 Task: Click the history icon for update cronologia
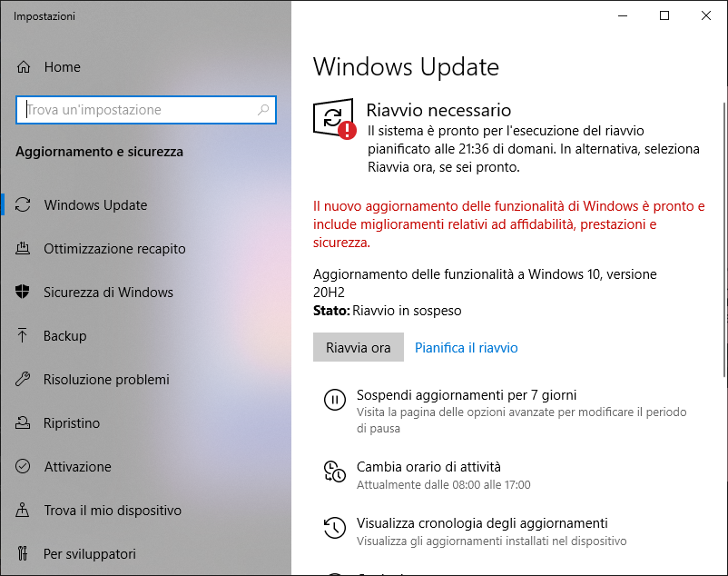[335, 528]
